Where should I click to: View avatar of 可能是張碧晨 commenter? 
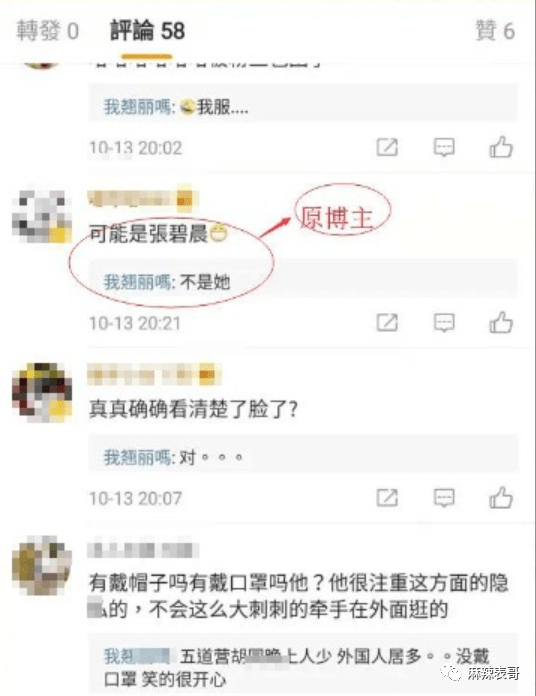tap(42, 217)
